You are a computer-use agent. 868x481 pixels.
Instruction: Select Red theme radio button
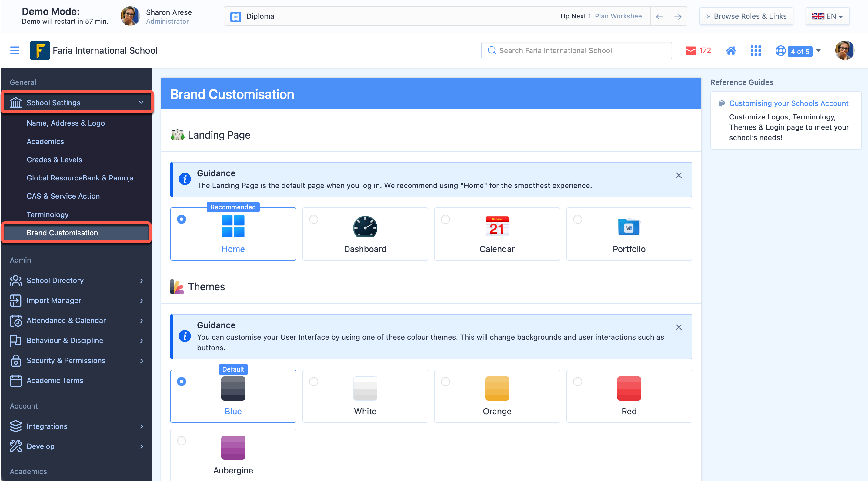[578, 382]
